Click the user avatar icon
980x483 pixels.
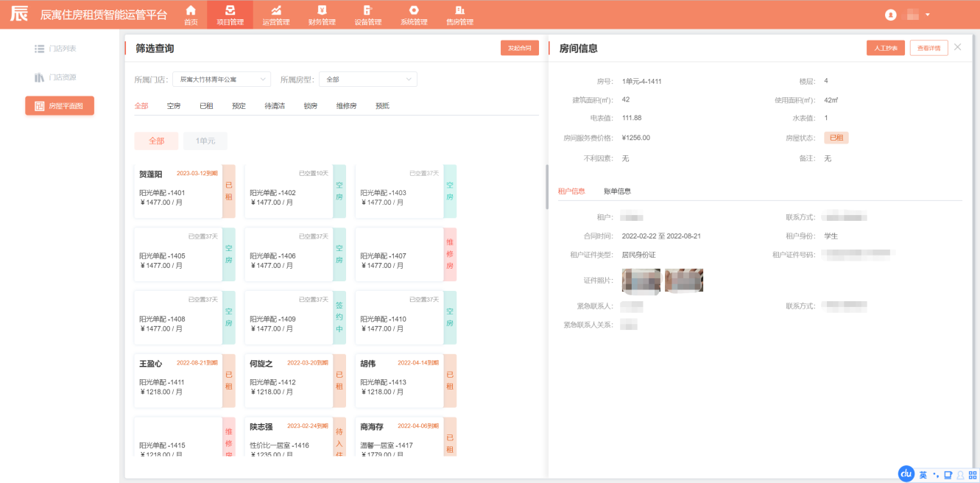coord(891,15)
